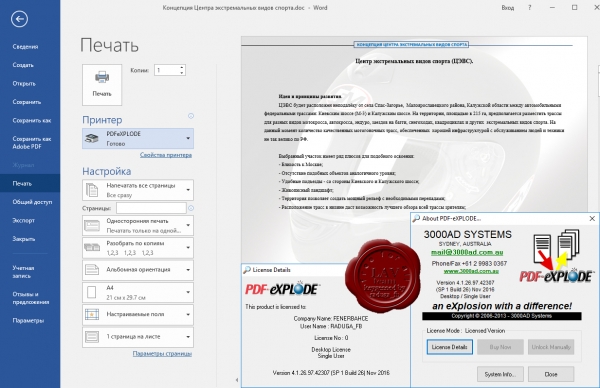Click the Страницы input field
The image size is (600, 388).
pyautogui.click(x=151, y=208)
